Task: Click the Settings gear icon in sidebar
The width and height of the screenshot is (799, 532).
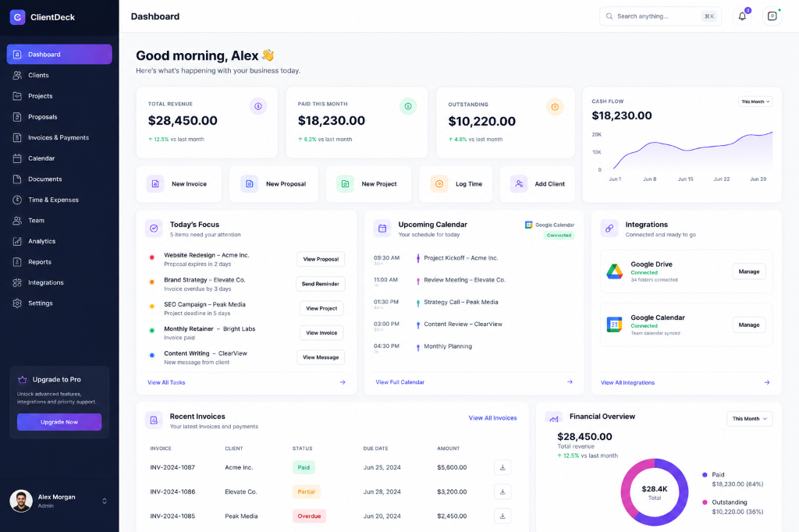Action: tap(17, 303)
